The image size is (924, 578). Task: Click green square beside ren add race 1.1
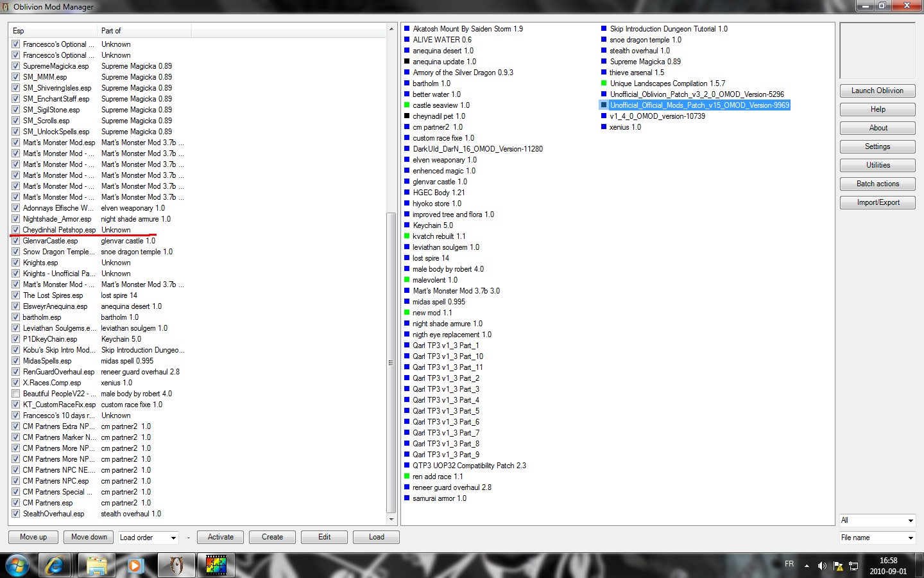click(407, 477)
